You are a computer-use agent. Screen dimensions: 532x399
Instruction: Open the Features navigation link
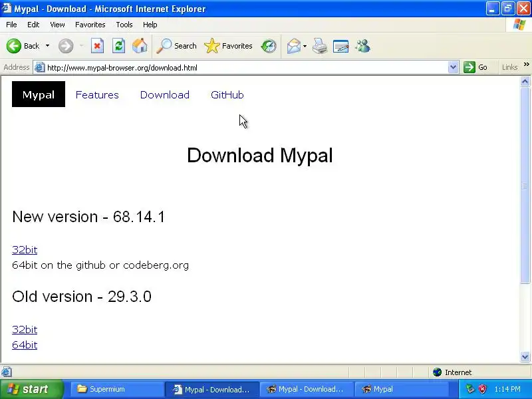click(x=97, y=94)
